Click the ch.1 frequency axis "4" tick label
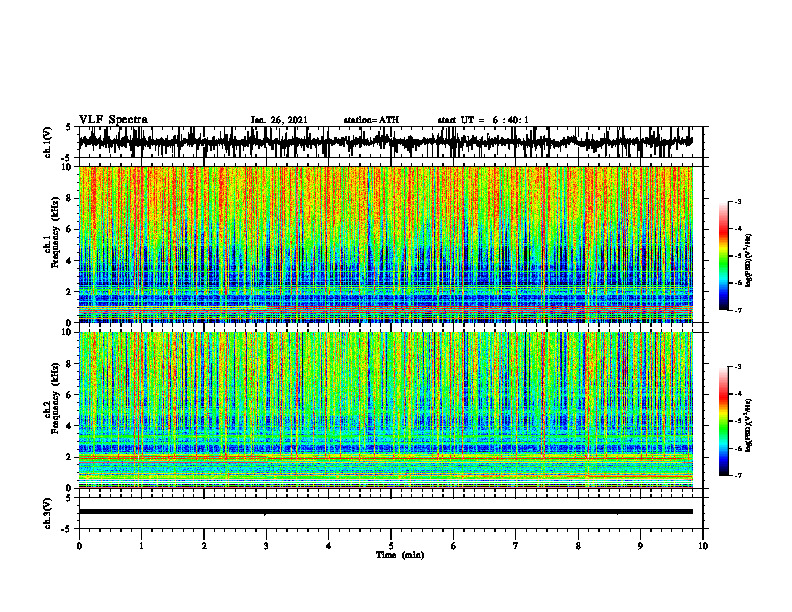The height and width of the screenshot is (612, 792). [70, 261]
